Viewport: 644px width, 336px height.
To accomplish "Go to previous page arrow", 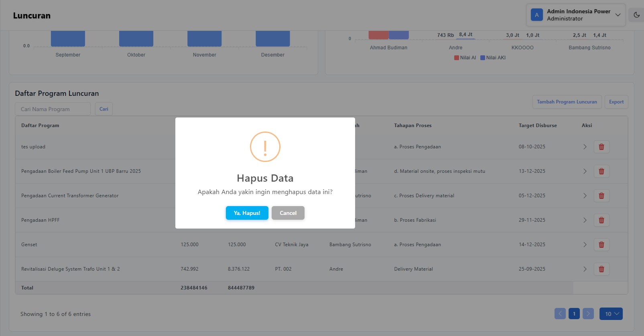I will [560, 314].
